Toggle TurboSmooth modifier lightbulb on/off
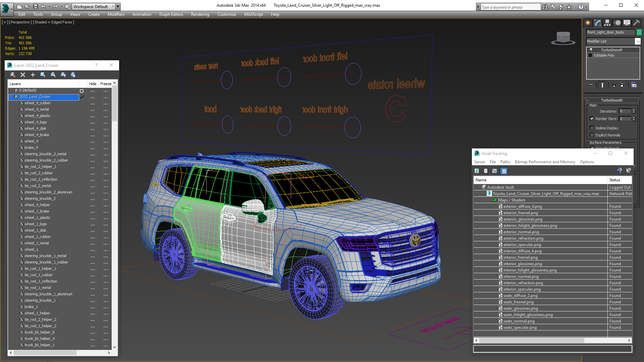 (591, 50)
